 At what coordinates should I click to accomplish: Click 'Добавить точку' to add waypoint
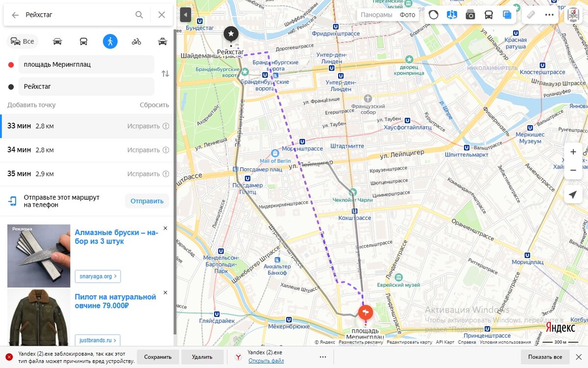tap(31, 105)
